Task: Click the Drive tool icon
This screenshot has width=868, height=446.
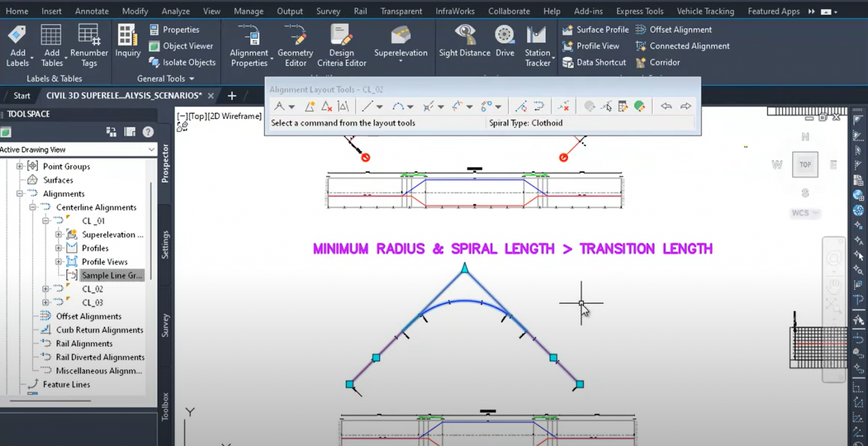Action: click(x=505, y=36)
